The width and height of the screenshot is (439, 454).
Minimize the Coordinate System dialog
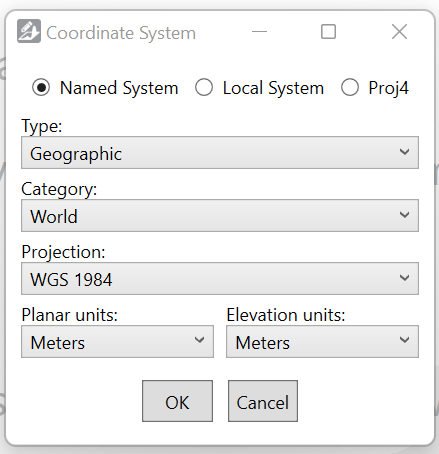coord(259,32)
